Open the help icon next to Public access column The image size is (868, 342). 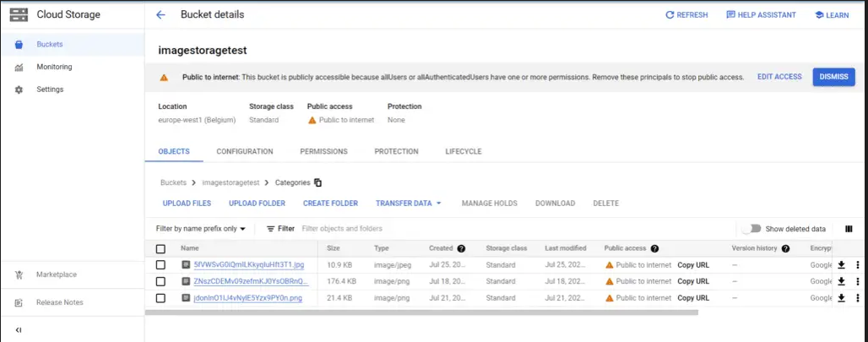click(x=654, y=249)
